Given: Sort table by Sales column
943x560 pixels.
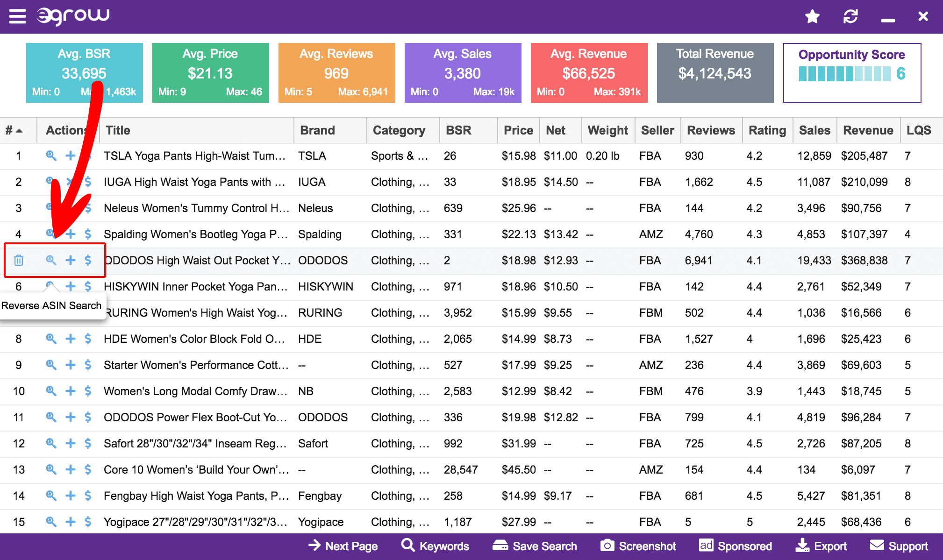Looking at the screenshot, I should point(814,130).
